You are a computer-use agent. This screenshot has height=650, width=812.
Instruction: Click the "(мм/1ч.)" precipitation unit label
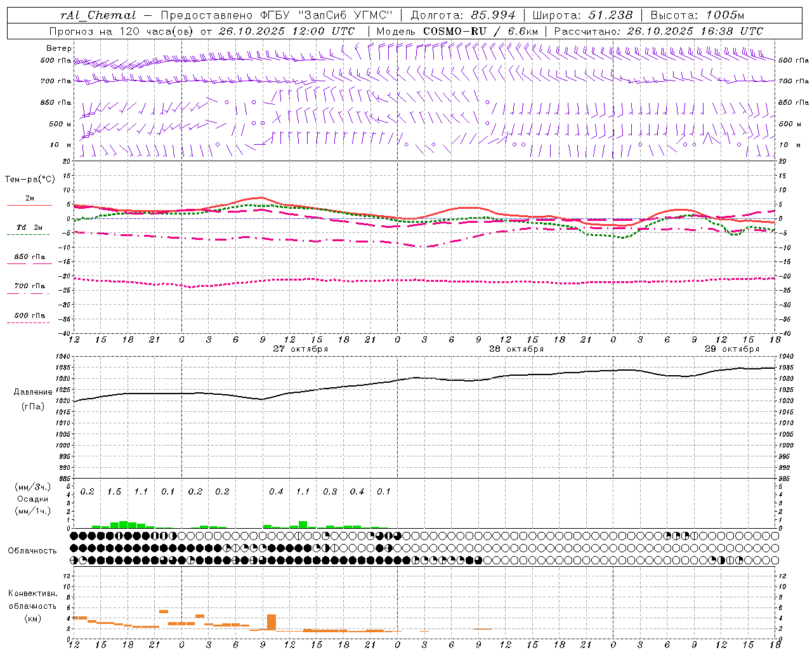(x=33, y=511)
